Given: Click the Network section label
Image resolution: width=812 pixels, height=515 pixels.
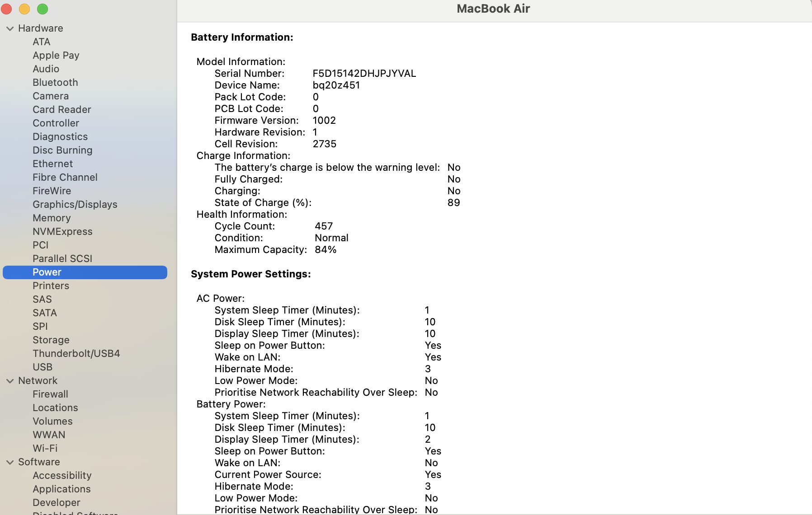Looking at the screenshot, I should [x=38, y=380].
